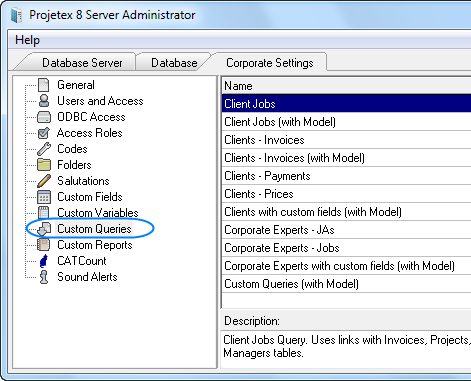The height and width of the screenshot is (381, 471).
Task: Select Access Roles in the tree
Action: click(x=89, y=133)
